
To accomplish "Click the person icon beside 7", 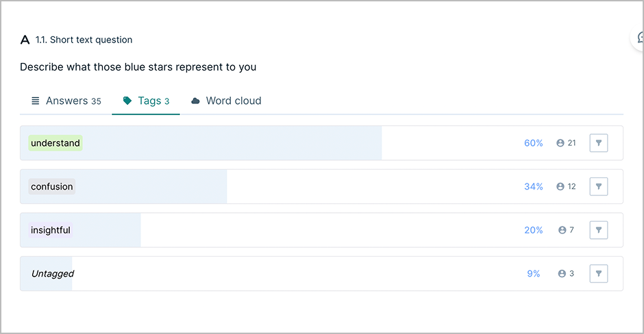I will (x=562, y=230).
